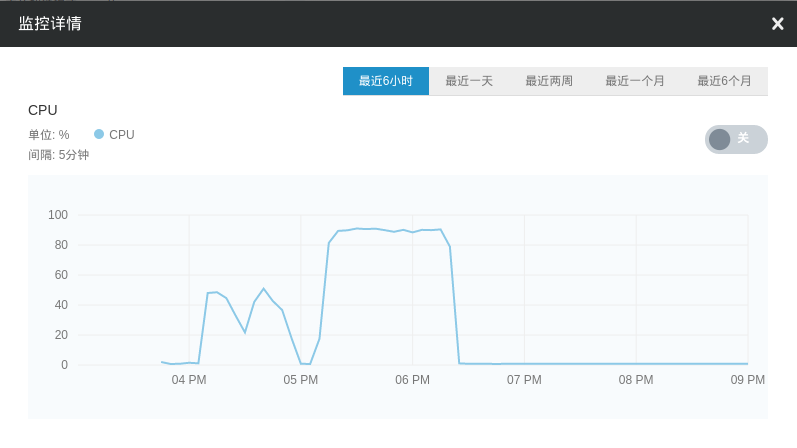
Task: Click the 05 PM x-axis label
Action: [301, 380]
